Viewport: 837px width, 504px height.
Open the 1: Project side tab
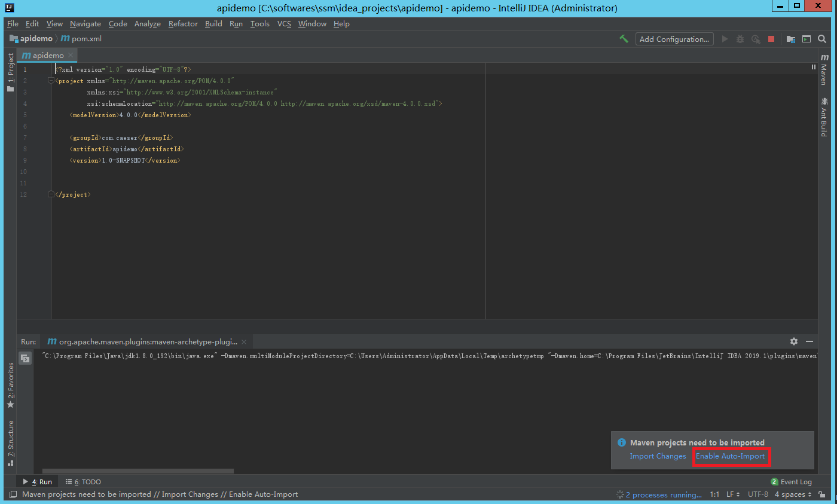click(x=10, y=72)
